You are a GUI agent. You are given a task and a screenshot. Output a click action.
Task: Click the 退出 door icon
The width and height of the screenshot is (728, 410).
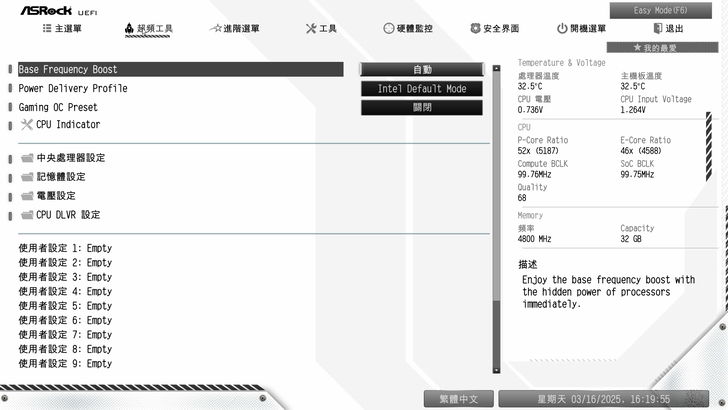point(657,29)
